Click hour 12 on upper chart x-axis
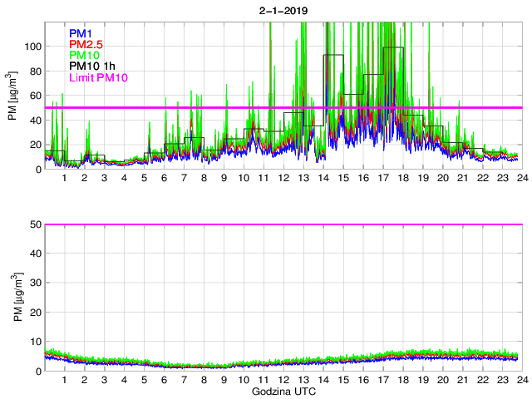This screenshot has height=399, width=532. pos(283,178)
